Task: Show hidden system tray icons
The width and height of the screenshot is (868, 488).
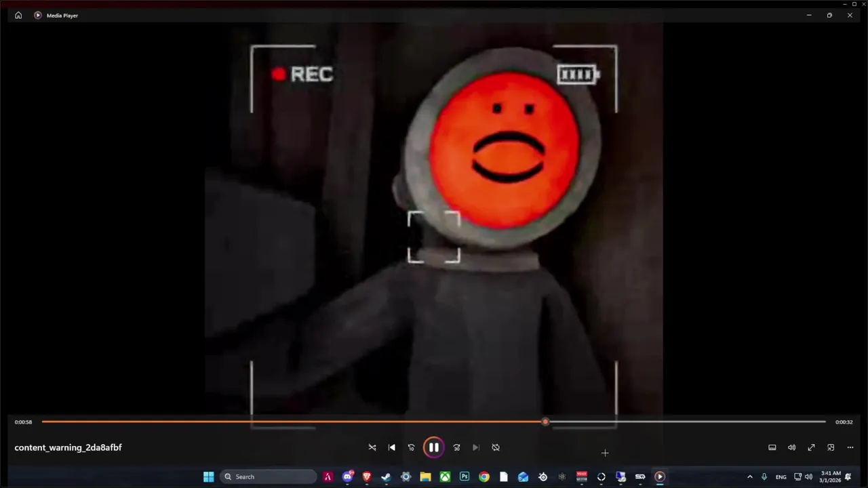Action: point(749,476)
